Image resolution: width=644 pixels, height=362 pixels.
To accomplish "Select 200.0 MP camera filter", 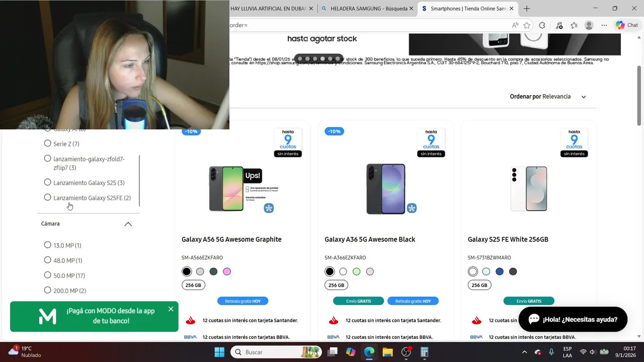I will point(48,290).
